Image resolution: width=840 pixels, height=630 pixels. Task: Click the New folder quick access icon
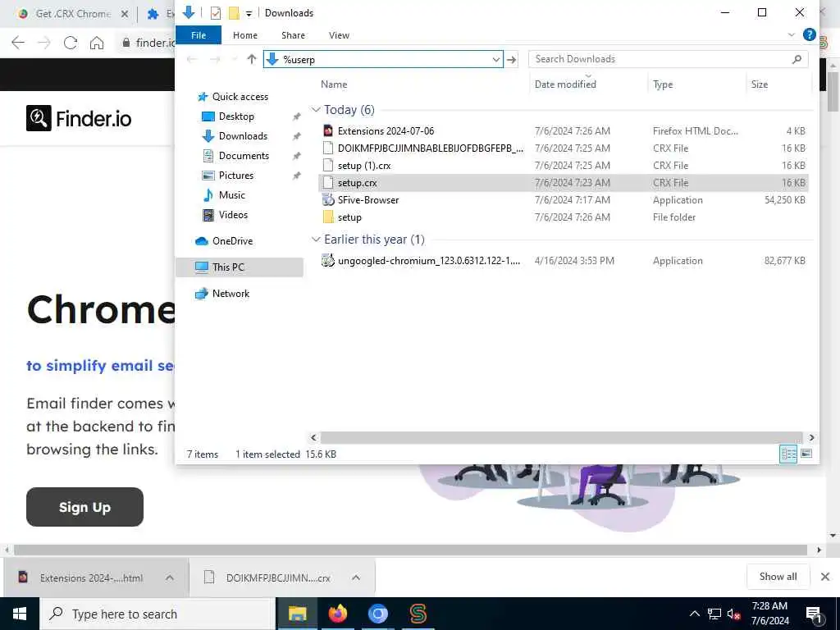(234, 13)
